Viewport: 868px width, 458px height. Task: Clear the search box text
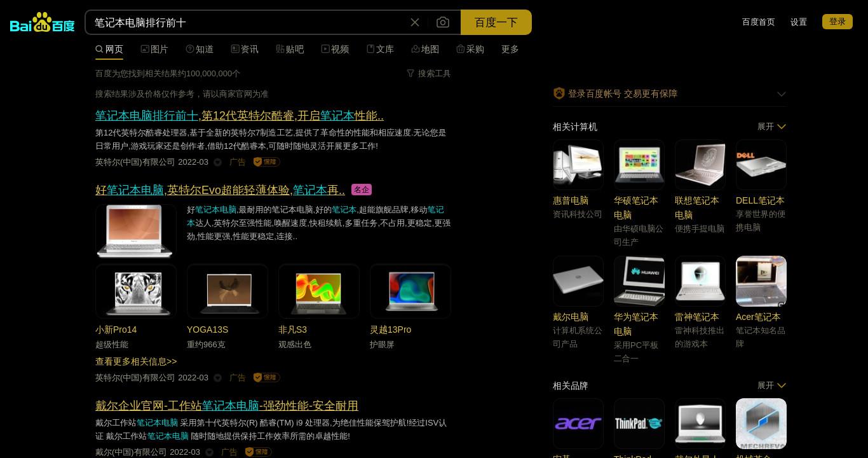415,22
